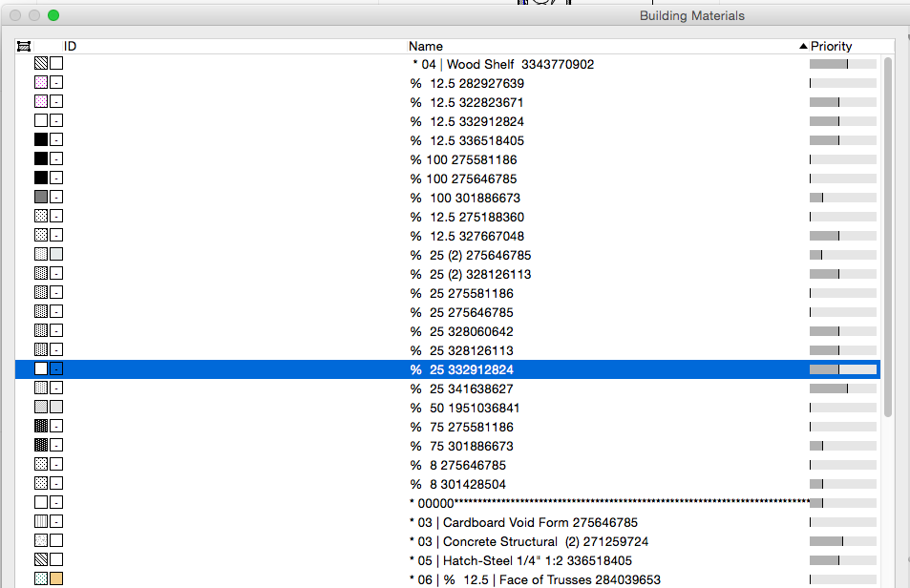Select the '* 00000***' separator row

(448, 503)
